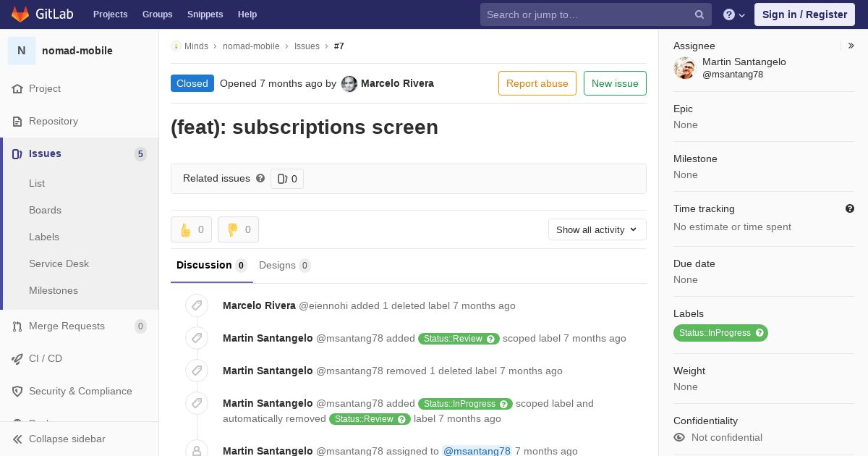This screenshot has height=456, width=868.
Task: Click the CI / CD rocket icon
Action: (x=17, y=358)
